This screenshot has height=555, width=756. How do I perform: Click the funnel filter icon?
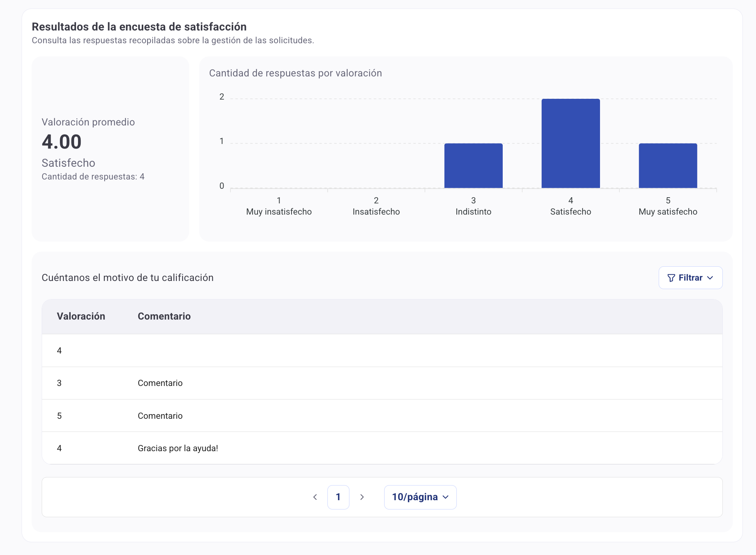point(671,278)
